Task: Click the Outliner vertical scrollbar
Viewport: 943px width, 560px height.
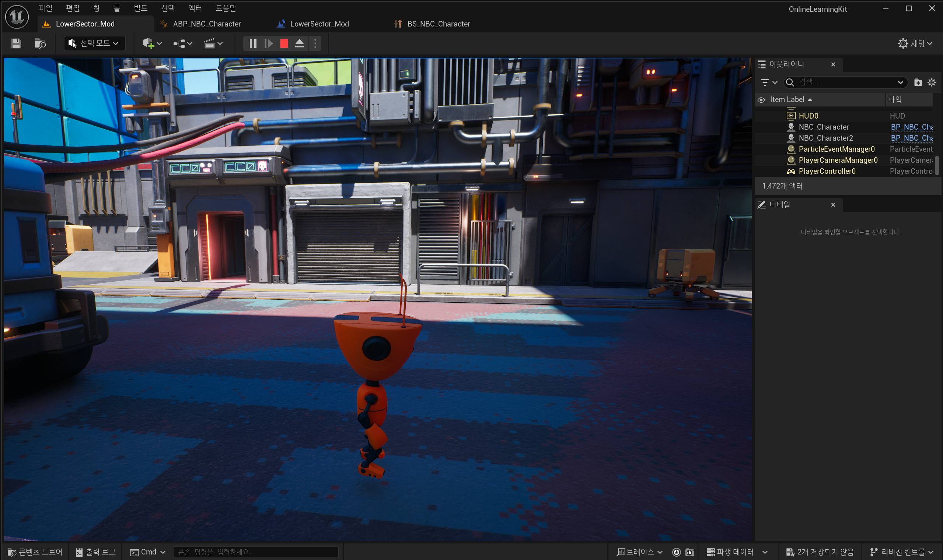Action: (937, 165)
